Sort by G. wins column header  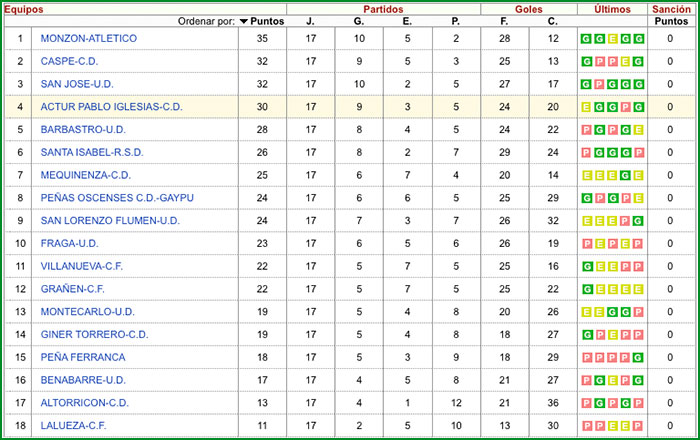pos(359,21)
